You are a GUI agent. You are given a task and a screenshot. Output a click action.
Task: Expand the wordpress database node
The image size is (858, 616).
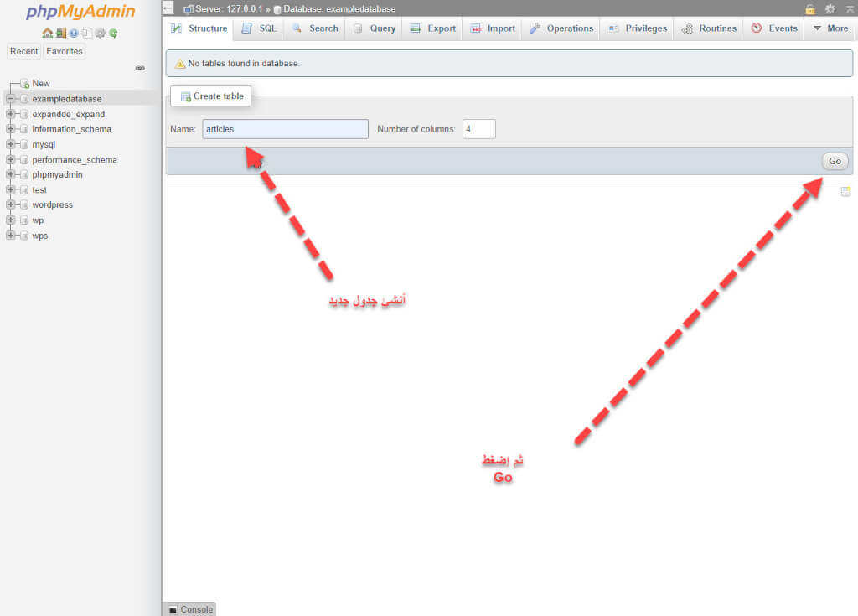(10, 204)
